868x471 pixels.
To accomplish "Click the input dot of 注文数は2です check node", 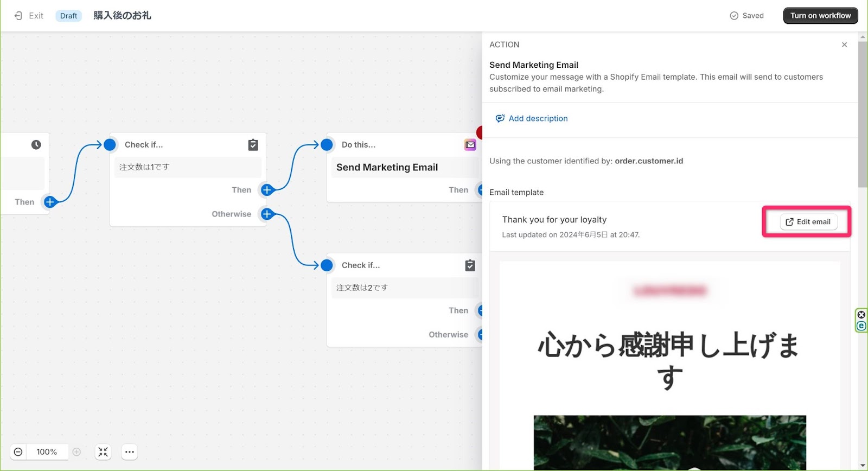I will 327,265.
